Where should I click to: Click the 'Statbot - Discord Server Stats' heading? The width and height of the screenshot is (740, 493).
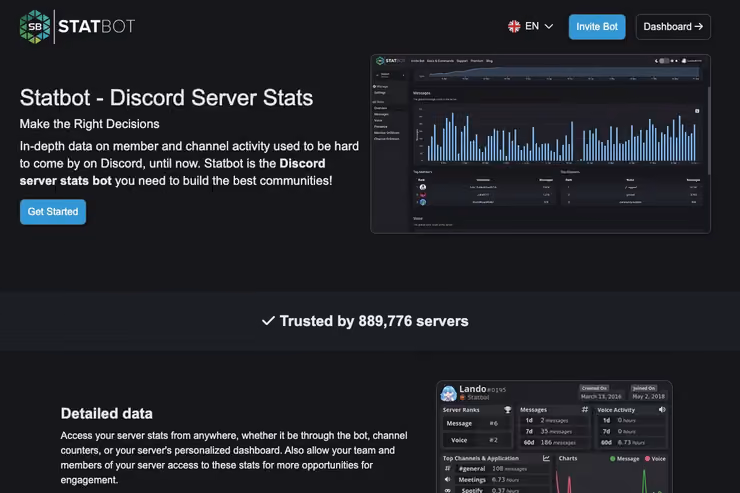point(166,98)
